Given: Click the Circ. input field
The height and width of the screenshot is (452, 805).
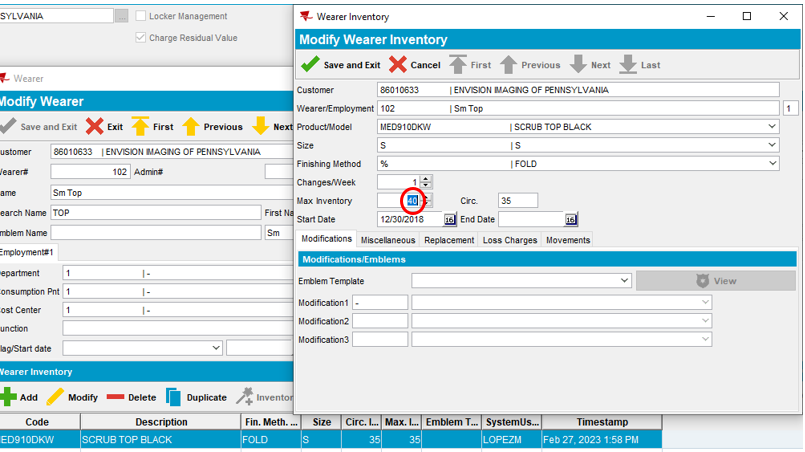Looking at the screenshot, I should tap(517, 201).
